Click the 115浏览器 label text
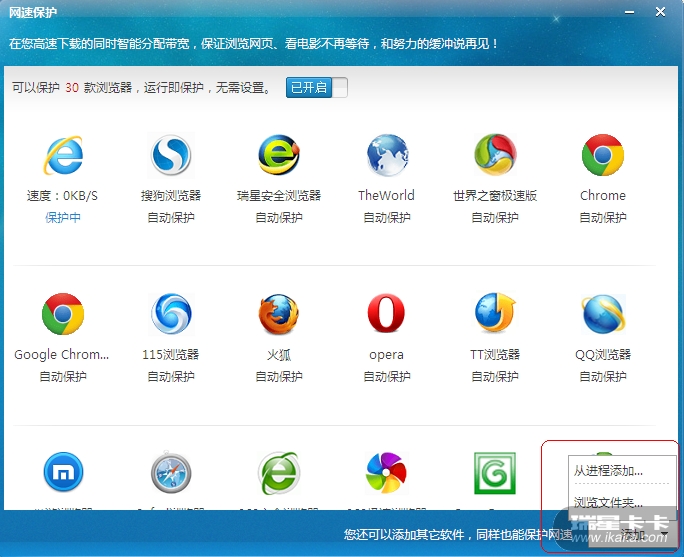 pyautogui.click(x=171, y=354)
